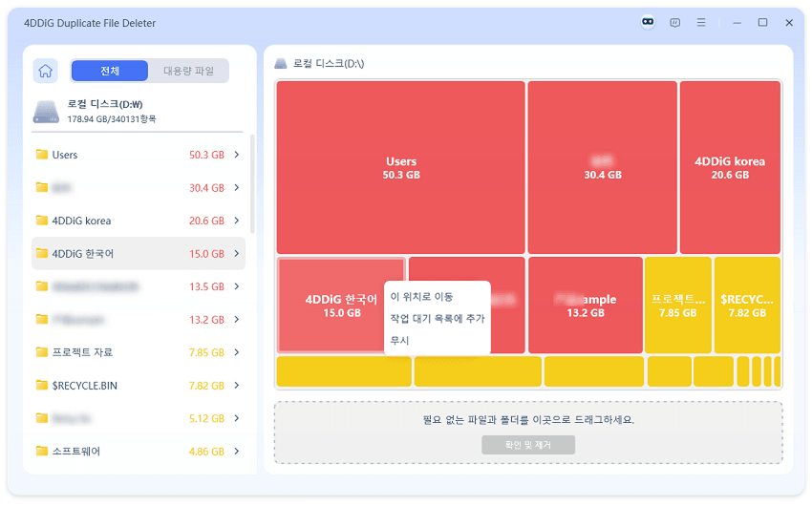Click the 4DDiG korea folder name

click(81, 221)
